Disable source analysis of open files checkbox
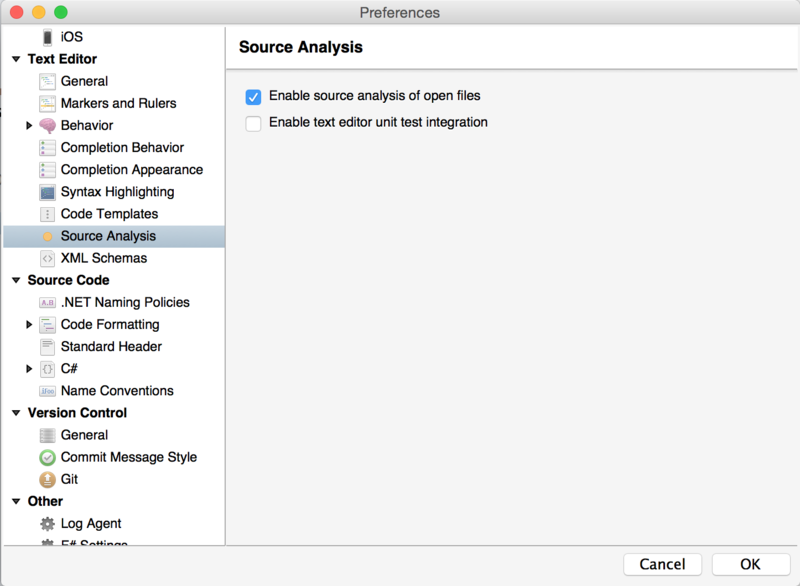 253,96
